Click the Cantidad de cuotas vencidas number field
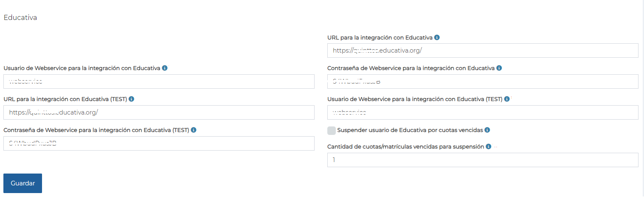 point(483,160)
